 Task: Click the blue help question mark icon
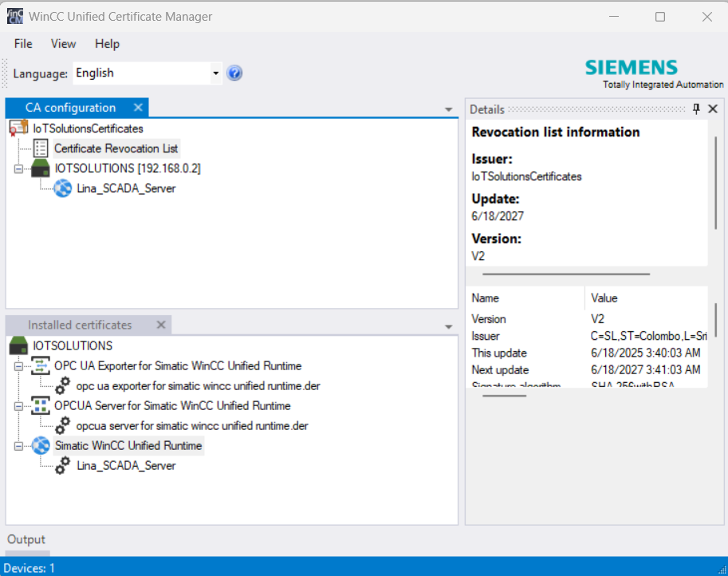coord(234,73)
